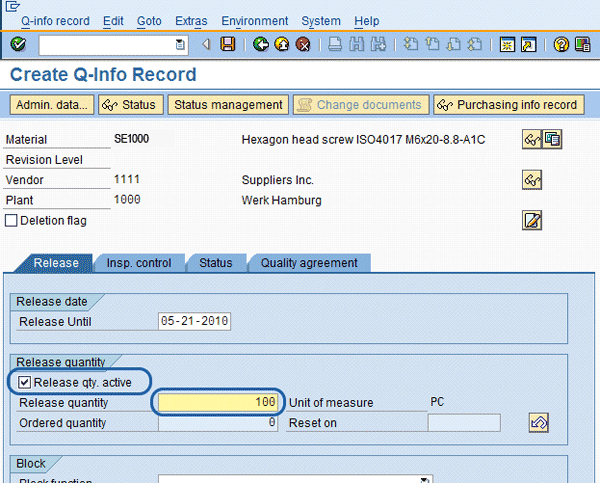Click the Release Until date field
Image resolution: width=600 pixels, height=483 pixels.
coord(194,321)
